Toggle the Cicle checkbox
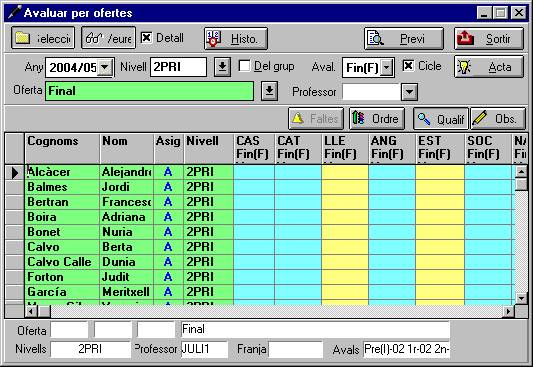 pyautogui.click(x=408, y=65)
